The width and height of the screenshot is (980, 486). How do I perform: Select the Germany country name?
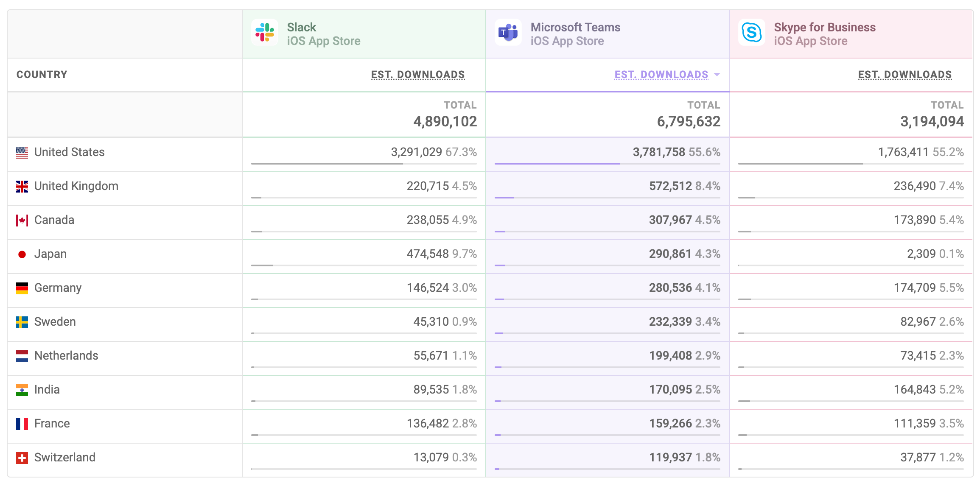(x=58, y=288)
